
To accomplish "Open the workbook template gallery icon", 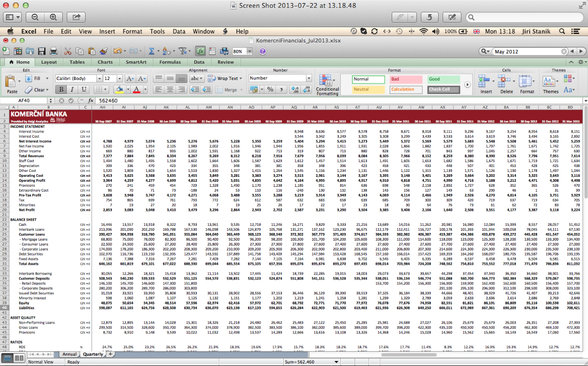I will pos(18,51).
